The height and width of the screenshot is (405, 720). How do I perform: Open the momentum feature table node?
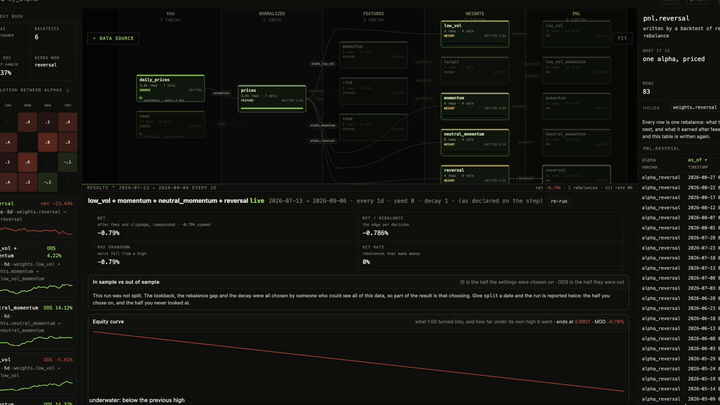pos(373,55)
